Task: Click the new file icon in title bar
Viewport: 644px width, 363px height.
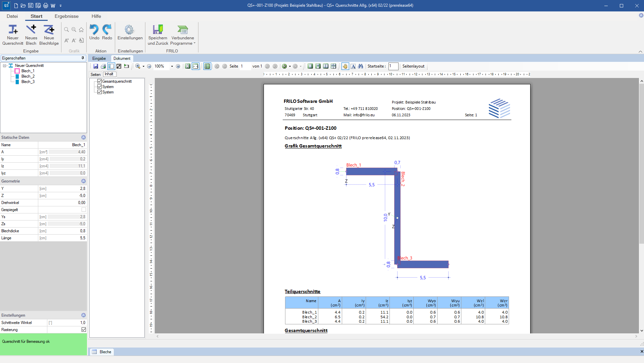Action: [16, 6]
